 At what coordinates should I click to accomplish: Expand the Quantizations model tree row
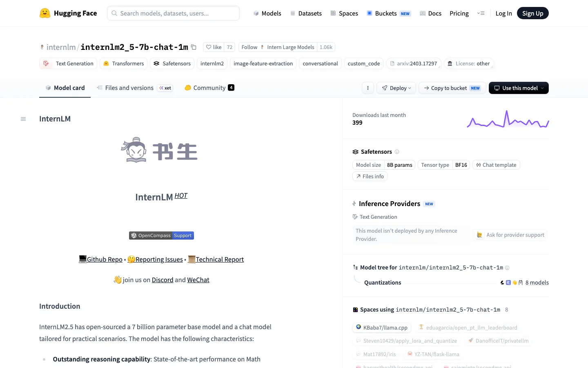point(456,283)
